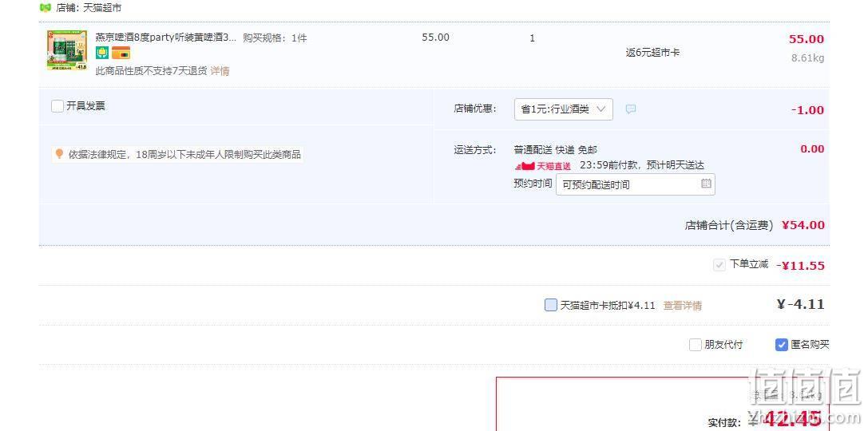
Task: Click the 依据法律规定 underage purchase notice
Action: coord(184,154)
